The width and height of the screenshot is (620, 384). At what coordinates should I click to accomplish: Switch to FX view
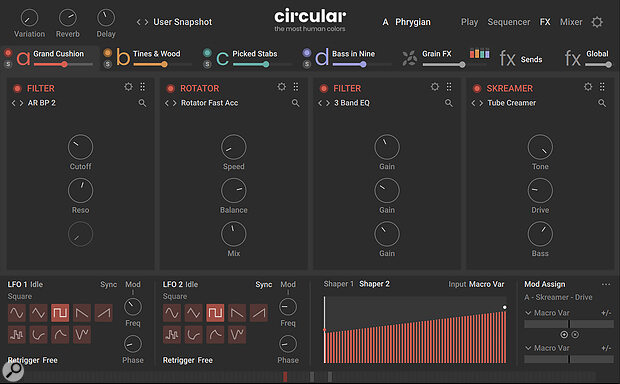[545, 22]
